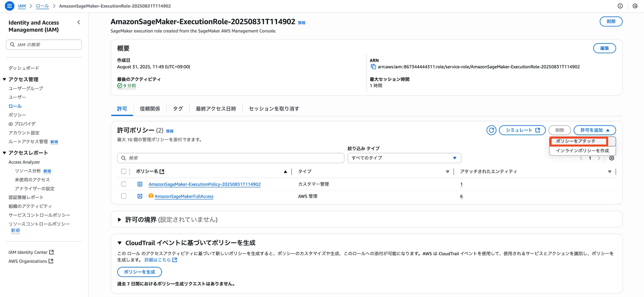This screenshot has height=297, width=644.
Task: Switch to the 最終アクセス日時 tab
Action: (x=216, y=109)
